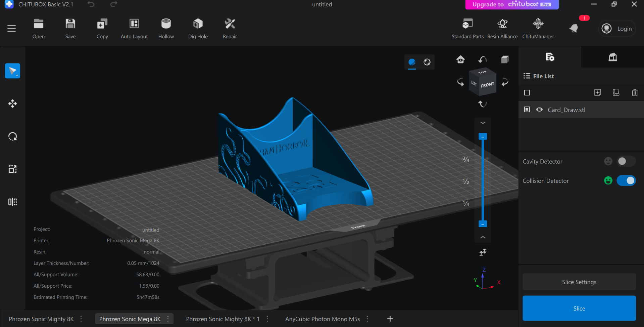This screenshot has width=644, height=327.
Task: Select solid shaded render mode
Action: click(412, 62)
